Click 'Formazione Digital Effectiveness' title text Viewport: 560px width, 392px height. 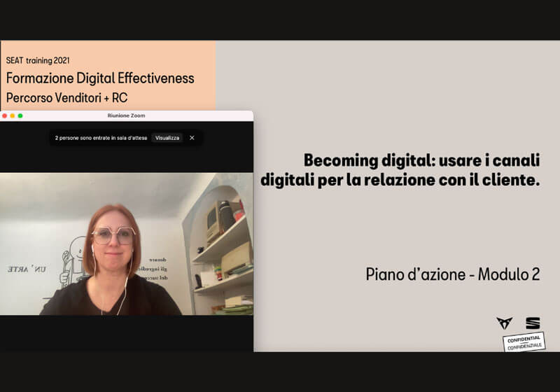pyautogui.click(x=100, y=78)
